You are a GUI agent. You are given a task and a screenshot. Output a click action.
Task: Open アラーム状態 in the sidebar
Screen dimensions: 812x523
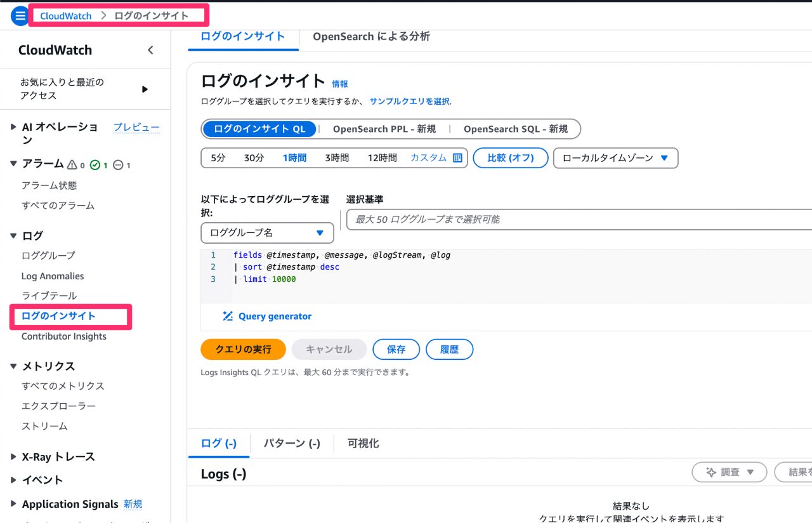pos(49,185)
